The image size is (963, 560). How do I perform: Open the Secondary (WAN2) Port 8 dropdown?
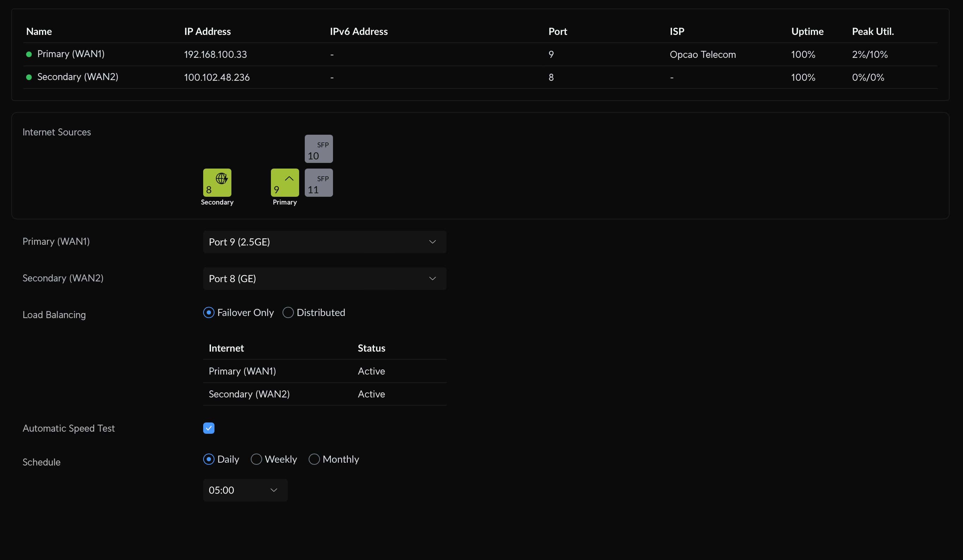[x=324, y=279]
